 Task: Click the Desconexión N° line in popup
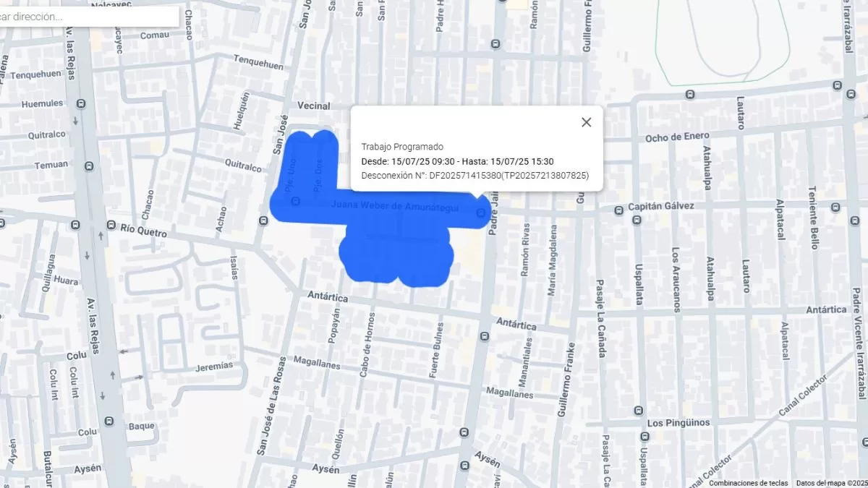point(475,176)
